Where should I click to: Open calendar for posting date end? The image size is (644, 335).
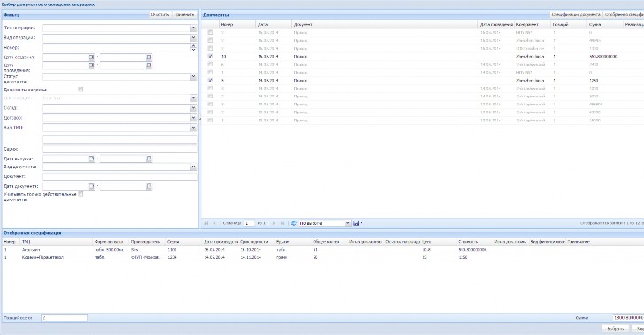(x=149, y=66)
